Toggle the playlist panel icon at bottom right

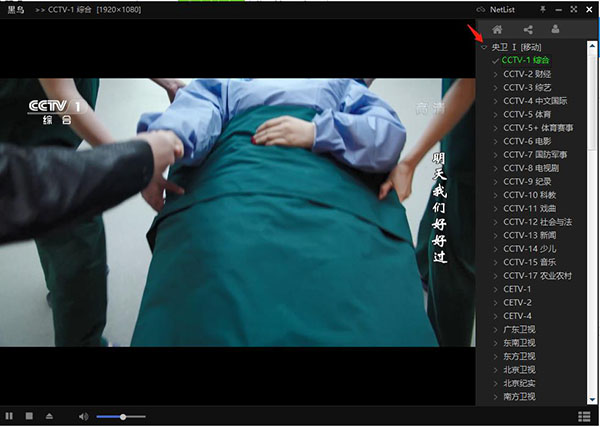[x=584, y=416]
